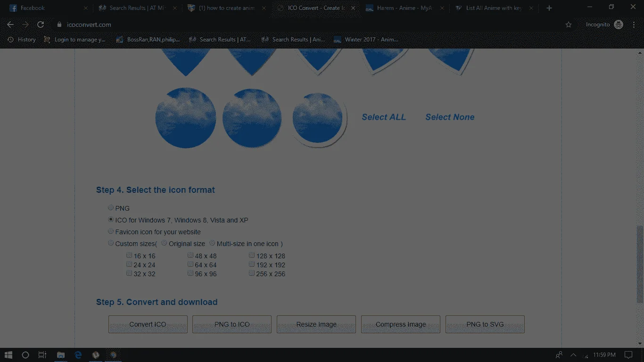Viewport: 644px width, 362px height.
Task: Click the PNG to SVG button
Action: click(x=485, y=324)
